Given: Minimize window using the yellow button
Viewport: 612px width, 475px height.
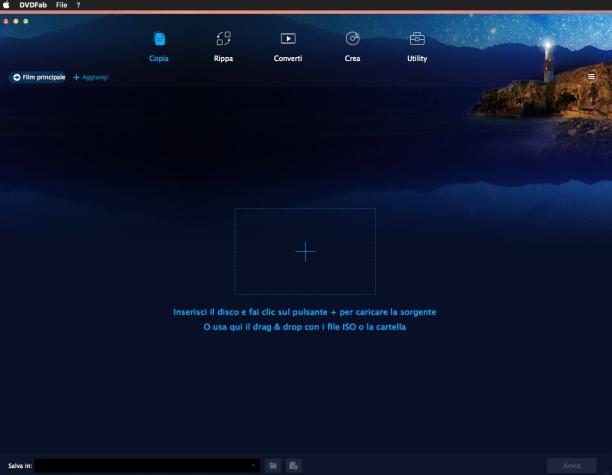Looking at the screenshot, I should pyautogui.click(x=16, y=21).
